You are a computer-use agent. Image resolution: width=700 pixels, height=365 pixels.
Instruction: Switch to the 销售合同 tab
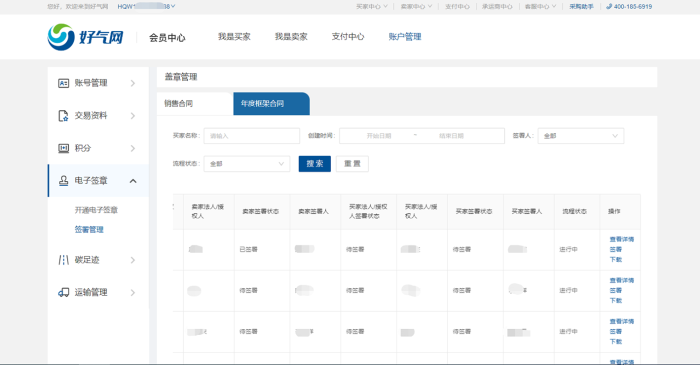click(x=195, y=104)
